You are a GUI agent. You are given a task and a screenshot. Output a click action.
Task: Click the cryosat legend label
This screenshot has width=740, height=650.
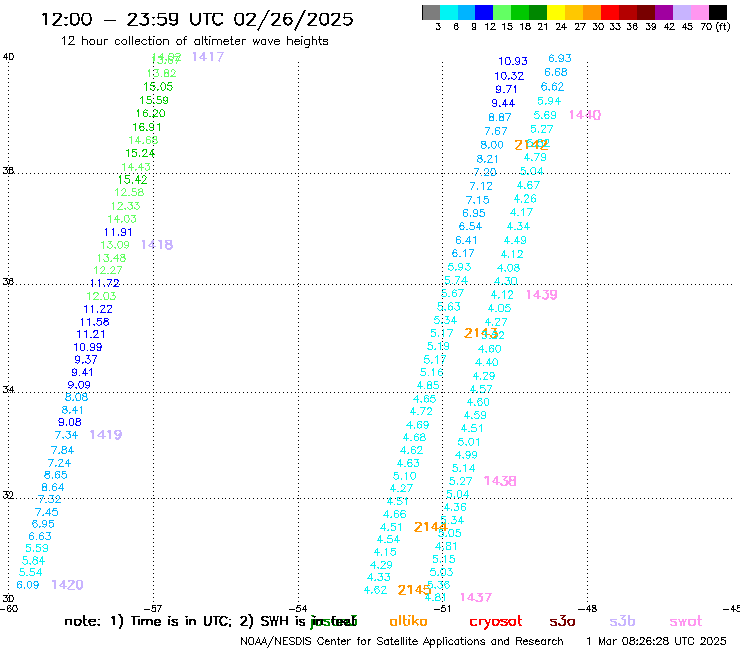[x=496, y=621]
